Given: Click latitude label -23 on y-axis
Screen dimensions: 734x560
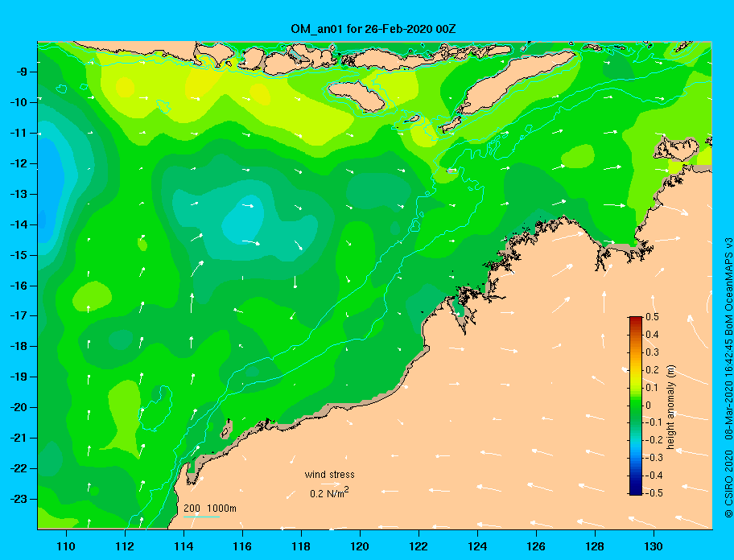Looking at the screenshot, I should [x=19, y=499].
